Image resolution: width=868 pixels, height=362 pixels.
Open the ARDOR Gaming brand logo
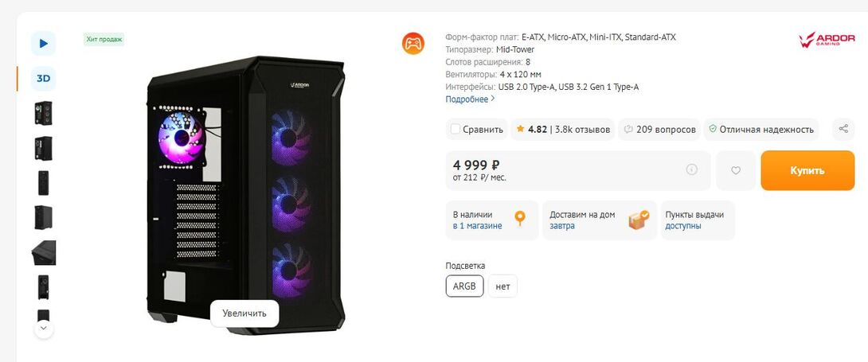827,40
